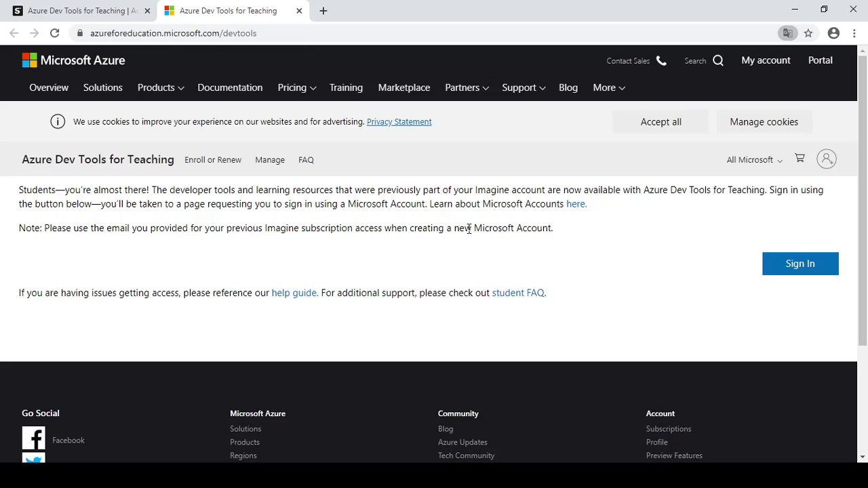
Task: Open footer Solutions link
Action: tap(245, 429)
